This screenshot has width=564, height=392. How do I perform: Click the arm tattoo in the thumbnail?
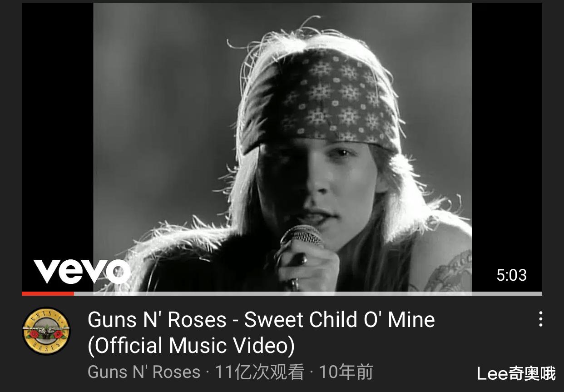tap(447, 273)
